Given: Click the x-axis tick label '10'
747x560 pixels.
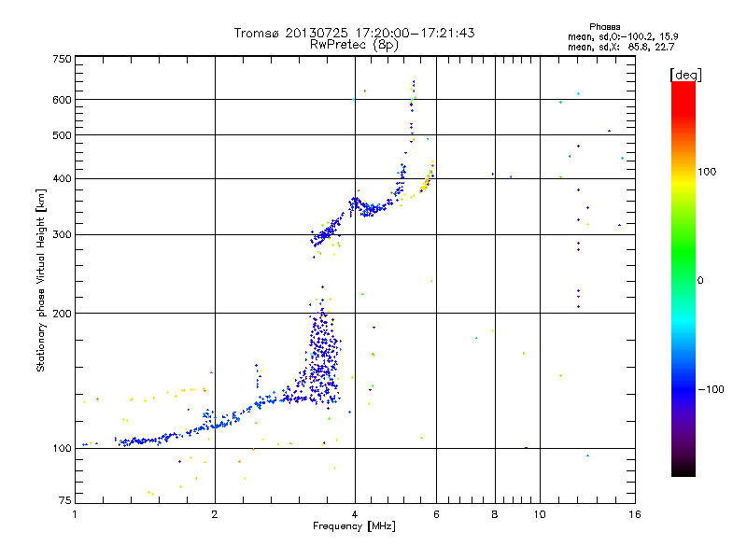Looking at the screenshot, I should point(540,514).
